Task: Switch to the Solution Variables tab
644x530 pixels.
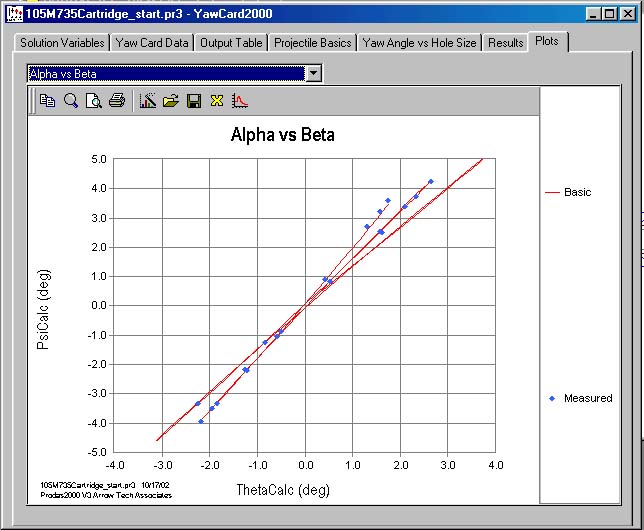Action: pos(63,43)
